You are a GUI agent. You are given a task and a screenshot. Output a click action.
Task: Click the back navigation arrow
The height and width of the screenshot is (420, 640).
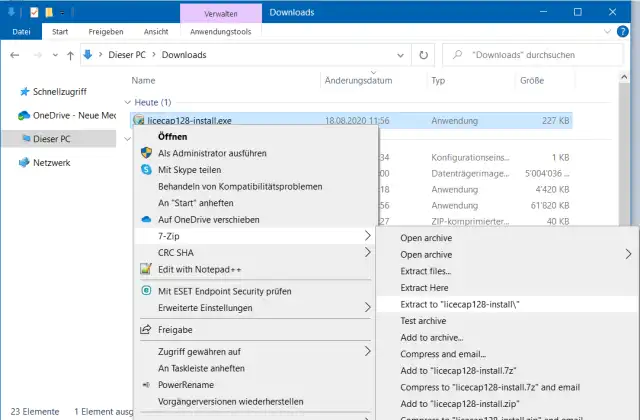(x=16, y=55)
